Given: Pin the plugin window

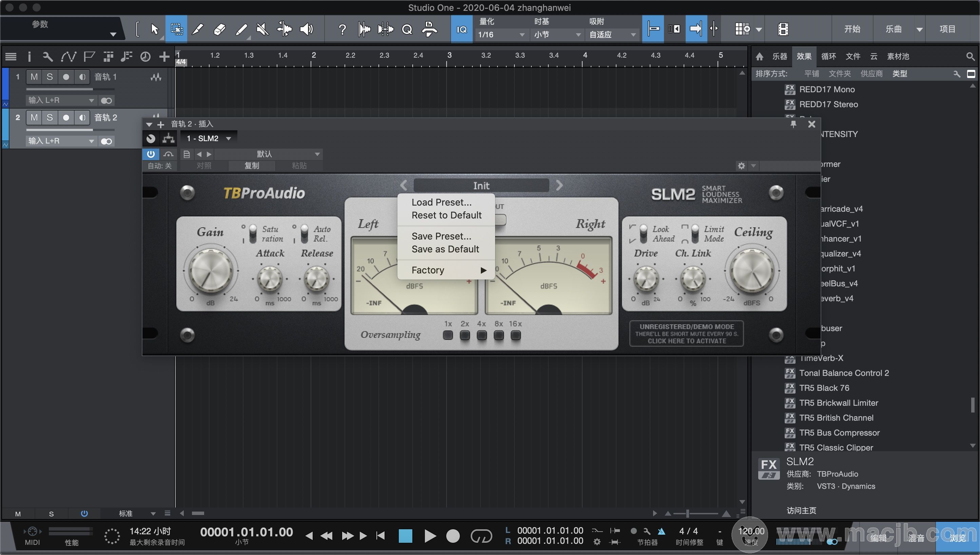Looking at the screenshot, I should click(x=793, y=124).
